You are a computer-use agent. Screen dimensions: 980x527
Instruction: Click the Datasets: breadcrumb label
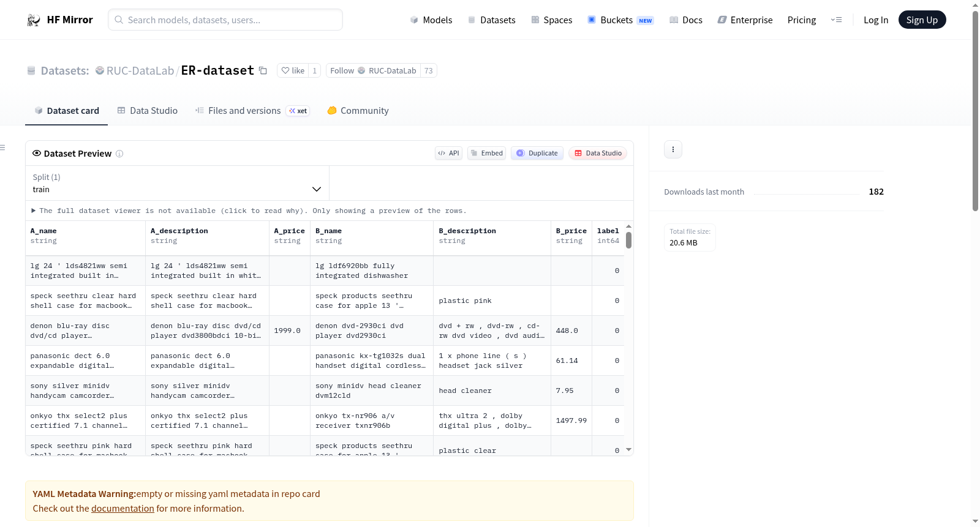pos(65,70)
